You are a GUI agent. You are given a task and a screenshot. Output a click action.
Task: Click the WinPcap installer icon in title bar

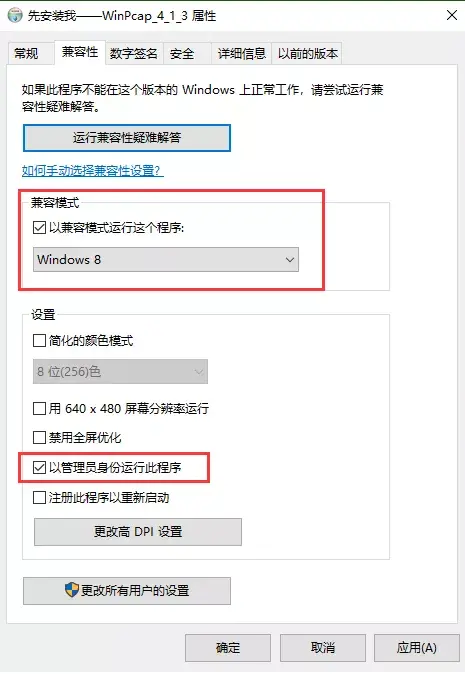coord(15,16)
